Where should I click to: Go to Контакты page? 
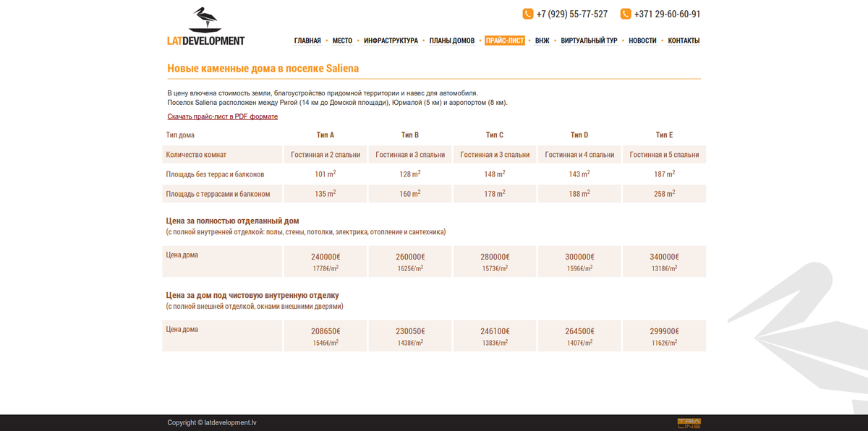pyautogui.click(x=684, y=41)
